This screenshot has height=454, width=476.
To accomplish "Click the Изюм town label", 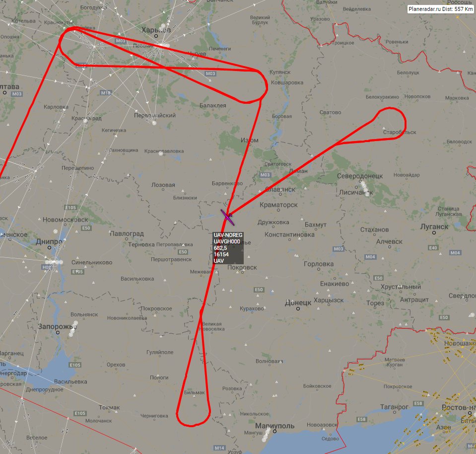I will pos(250,141).
